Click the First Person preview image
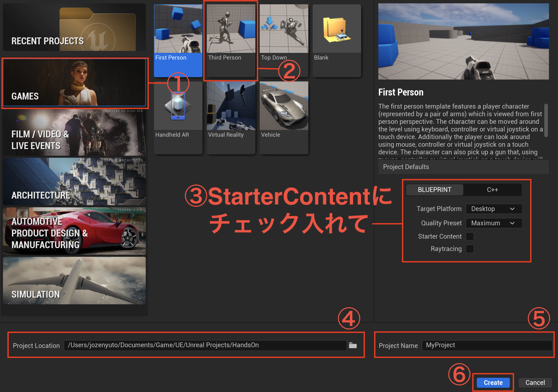Viewport: 558px width, 392px height. pyautogui.click(x=463, y=41)
